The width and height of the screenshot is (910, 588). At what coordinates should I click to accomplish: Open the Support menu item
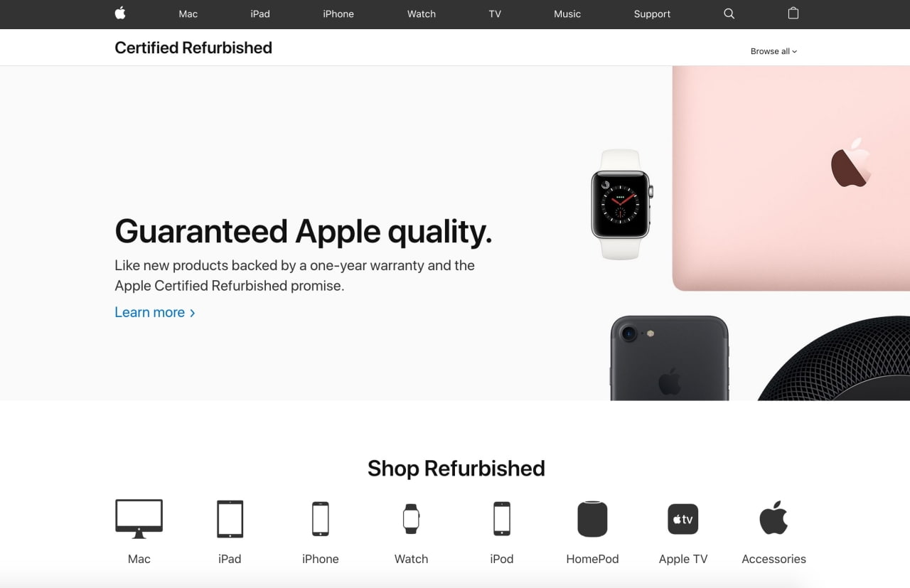(652, 14)
